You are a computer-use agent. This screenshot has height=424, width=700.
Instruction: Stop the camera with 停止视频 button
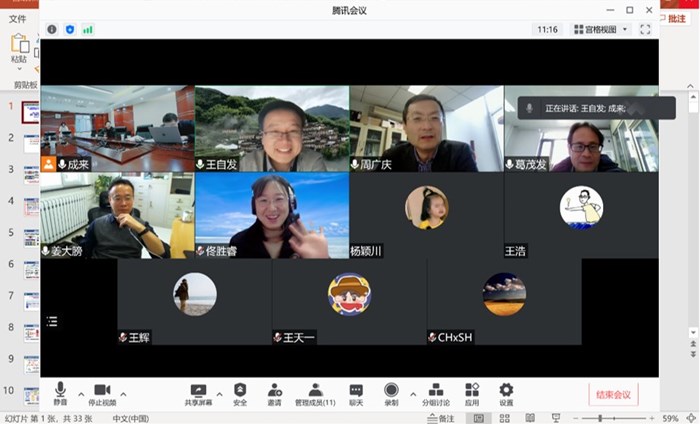click(x=101, y=393)
